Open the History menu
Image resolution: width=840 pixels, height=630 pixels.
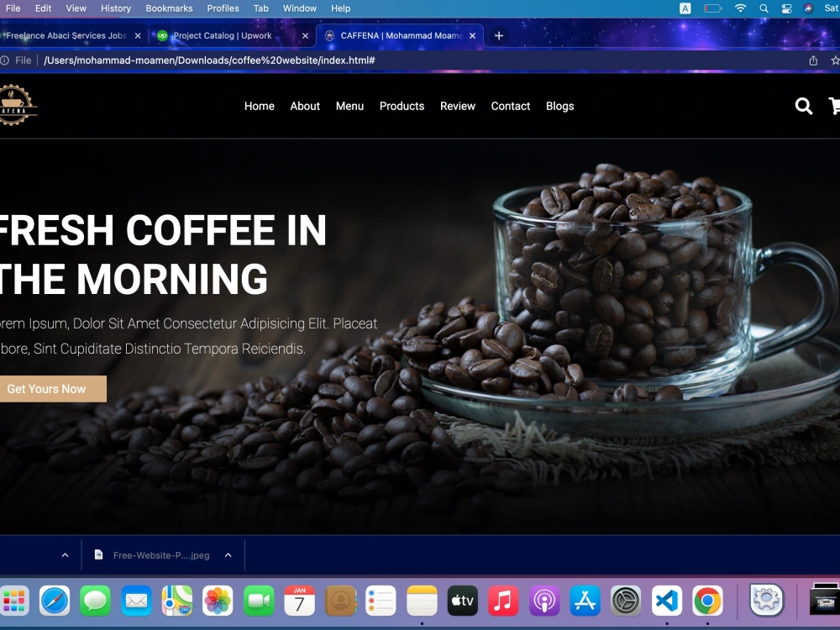point(116,8)
